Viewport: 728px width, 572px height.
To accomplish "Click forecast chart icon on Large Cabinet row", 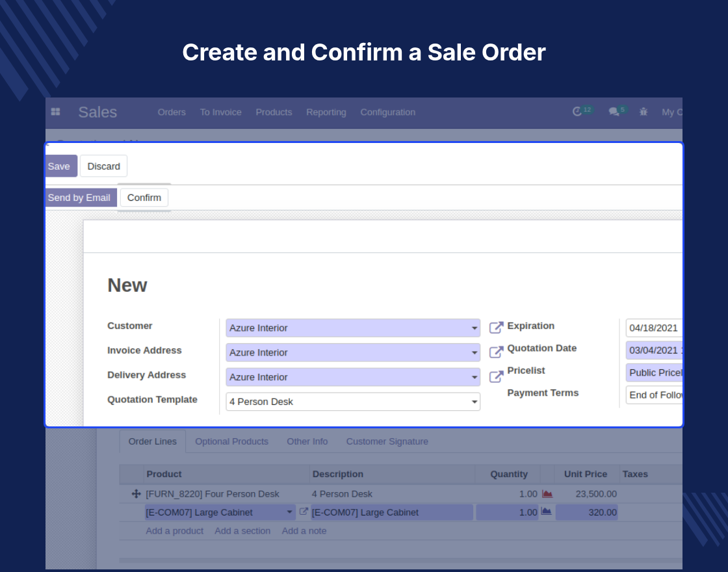I will pyautogui.click(x=547, y=512).
